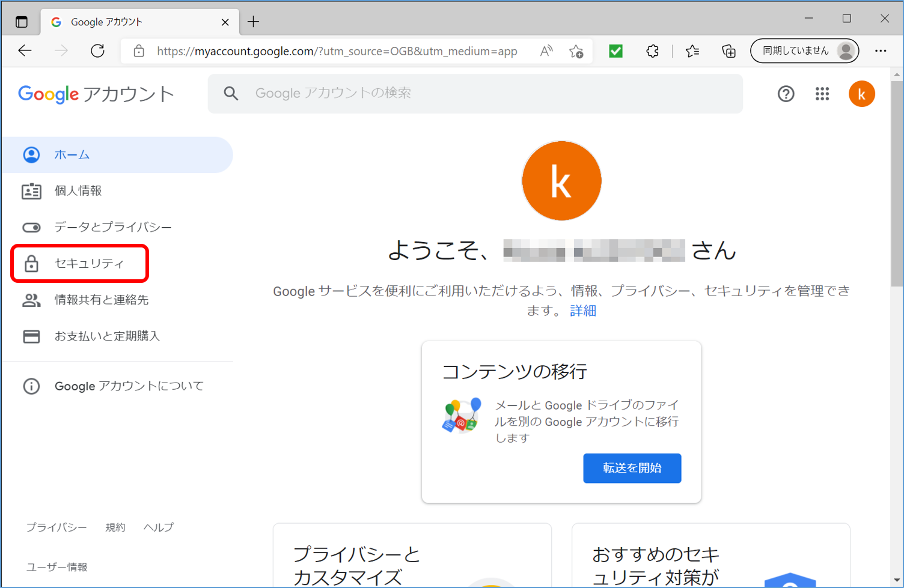Add this page to favorites
Screen dimensions: 904x588
[x=576, y=51]
